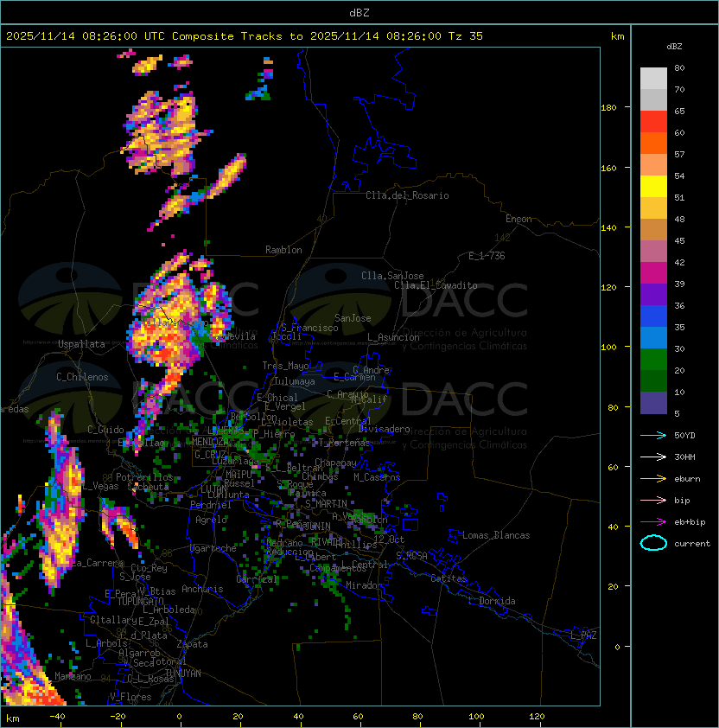Pick the dark orange swatch below 65 dBZ
This screenshot has width=719, height=728.
click(653, 143)
